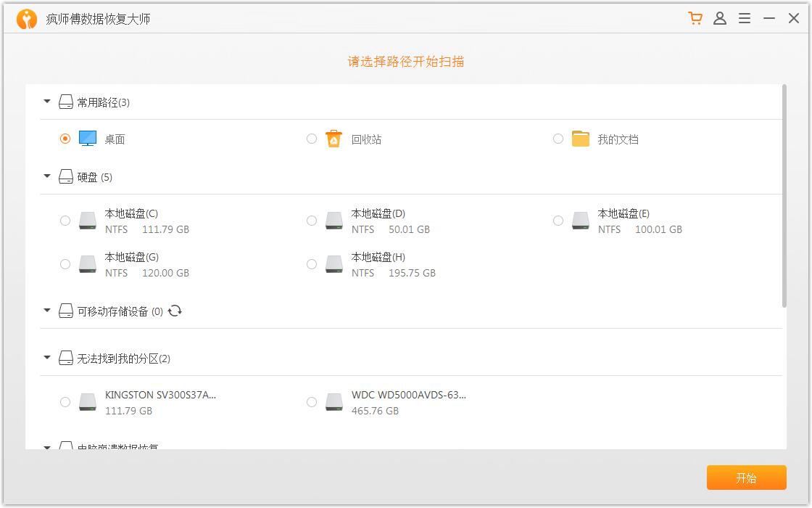Image resolution: width=812 pixels, height=508 pixels.
Task: Select the 我的文档 option
Action: [558, 139]
